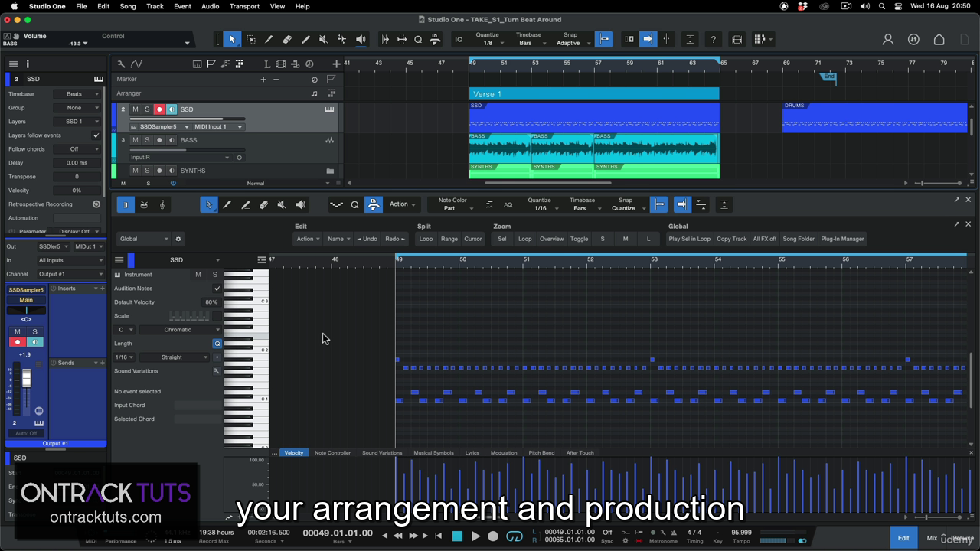Open the Chromatic scale dropdown

point(181,330)
